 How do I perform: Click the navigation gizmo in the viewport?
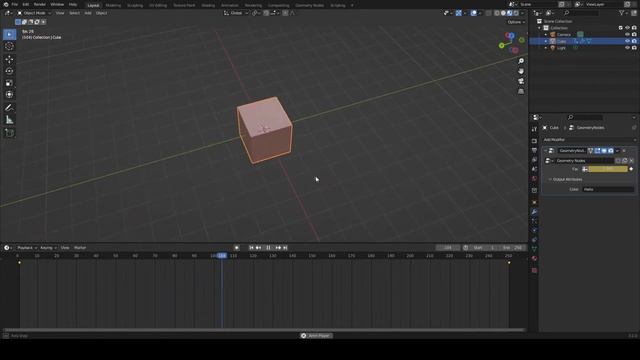tap(511, 42)
